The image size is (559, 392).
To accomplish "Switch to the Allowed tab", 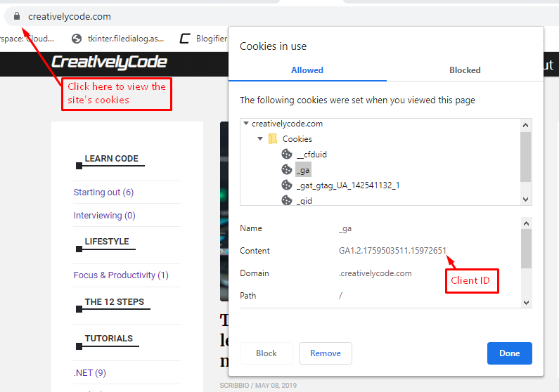I will (307, 70).
